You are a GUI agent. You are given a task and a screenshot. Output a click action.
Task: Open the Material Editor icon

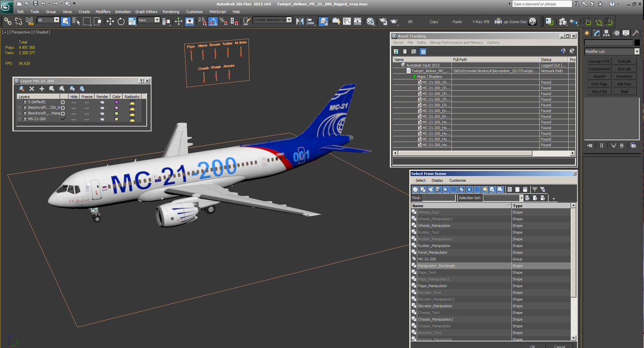(370, 21)
